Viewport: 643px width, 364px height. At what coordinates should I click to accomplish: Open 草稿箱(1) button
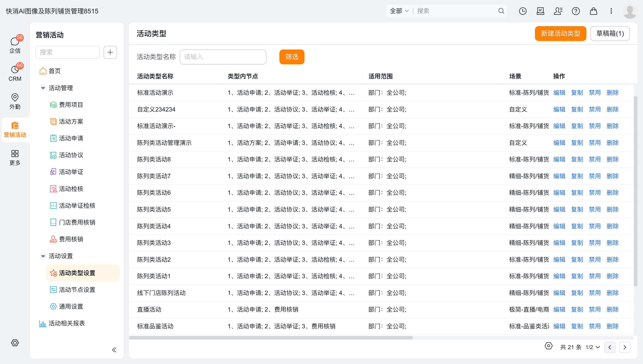pyautogui.click(x=610, y=34)
